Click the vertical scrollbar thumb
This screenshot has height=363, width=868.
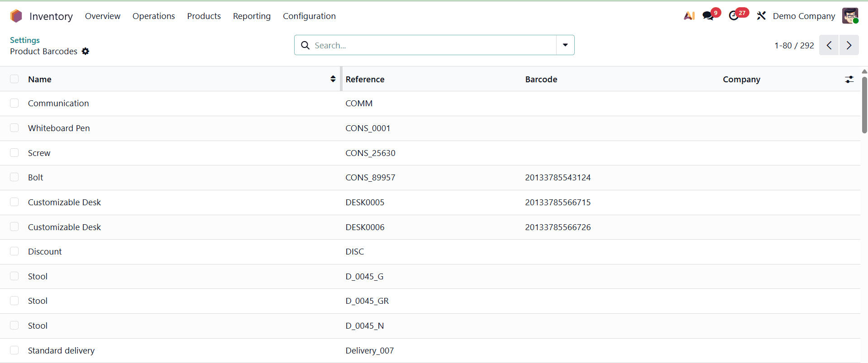tap(864, 105)
